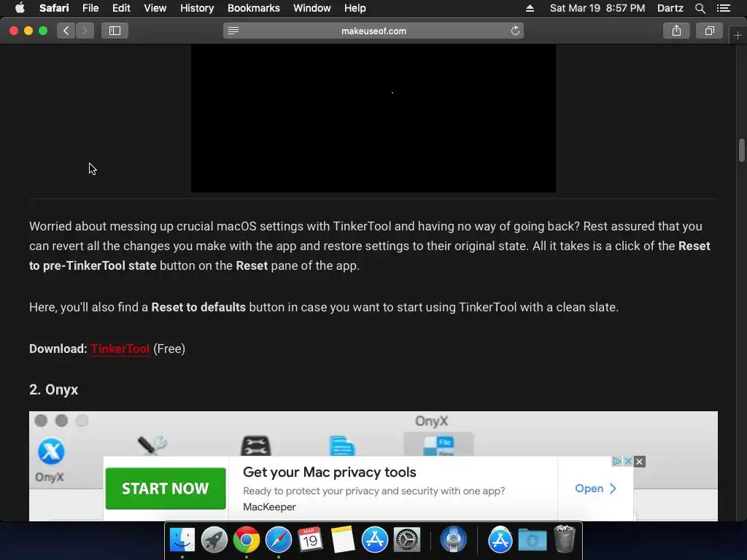Image resolution: width=747 pixels, height=560 pixels.
Task: Open Google Chrome from the Dock
Action: [247, 540]
